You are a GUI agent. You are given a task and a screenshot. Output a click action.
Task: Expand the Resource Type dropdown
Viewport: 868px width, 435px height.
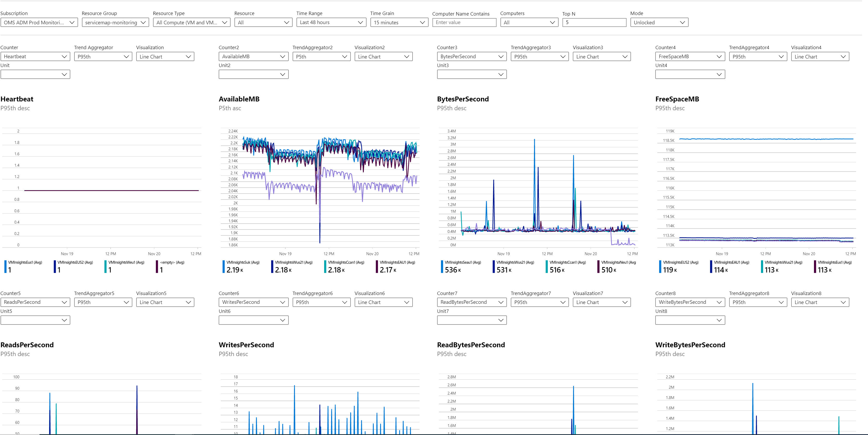(191, 22)
